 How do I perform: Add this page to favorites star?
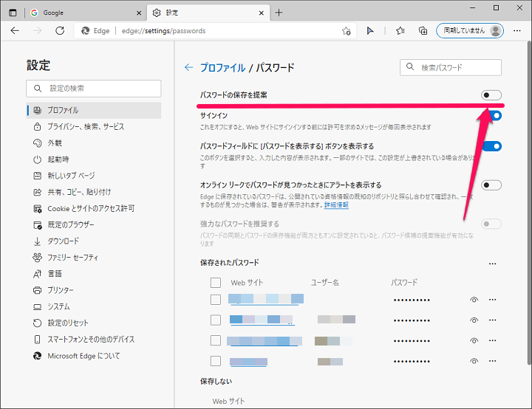(346, 31)
